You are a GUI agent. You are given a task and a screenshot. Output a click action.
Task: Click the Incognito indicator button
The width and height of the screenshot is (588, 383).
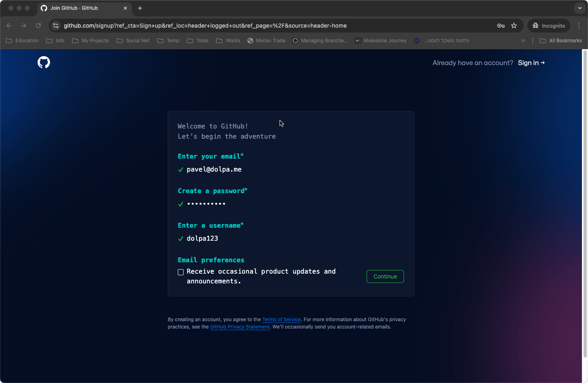549,26
